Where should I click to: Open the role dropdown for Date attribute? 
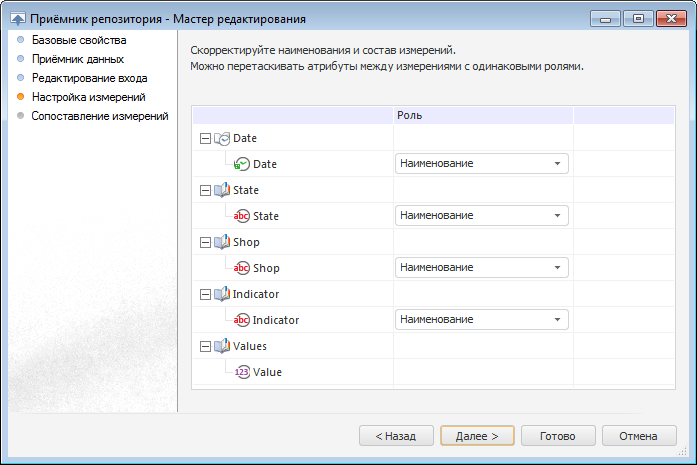(556, 164)
